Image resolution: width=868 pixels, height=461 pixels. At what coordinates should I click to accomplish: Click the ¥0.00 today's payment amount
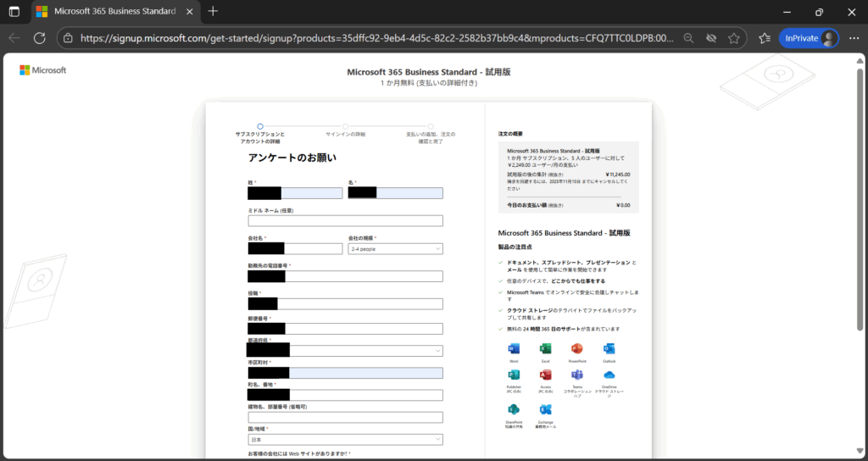(623, 205)
